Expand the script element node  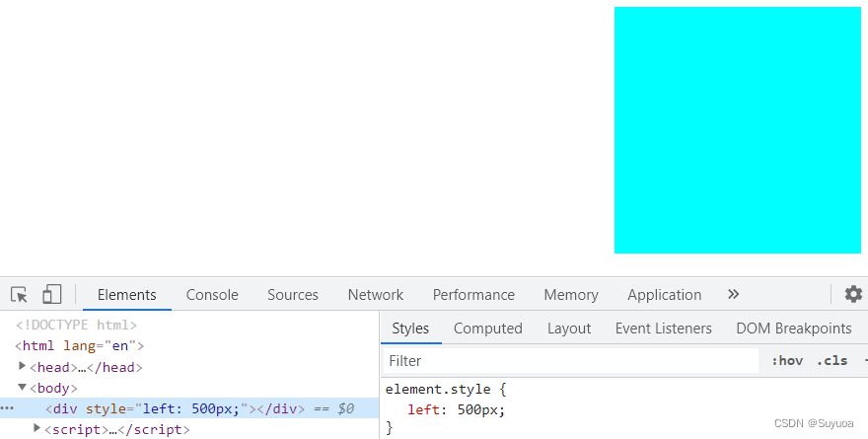(37, 428)
